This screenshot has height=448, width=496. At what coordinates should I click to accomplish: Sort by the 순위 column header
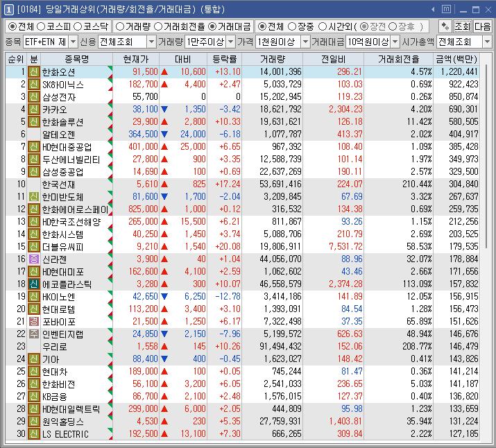pyautogui.click(x=16, y=59)
